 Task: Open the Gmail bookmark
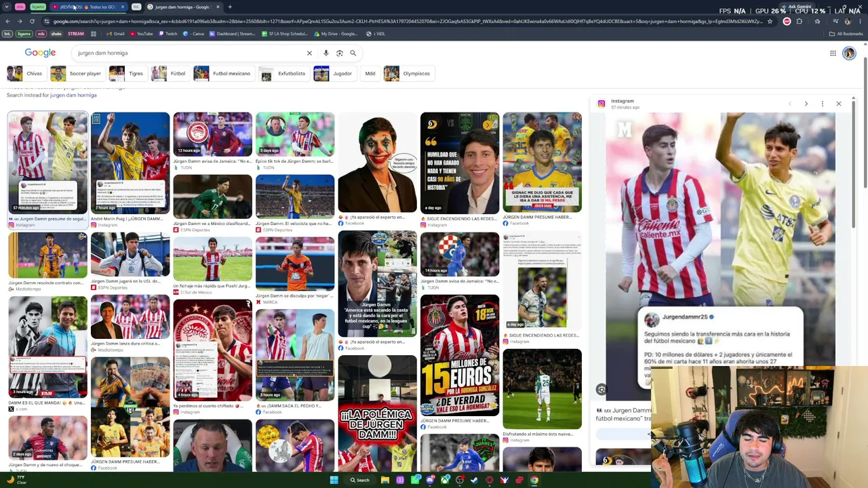point(116,34)
